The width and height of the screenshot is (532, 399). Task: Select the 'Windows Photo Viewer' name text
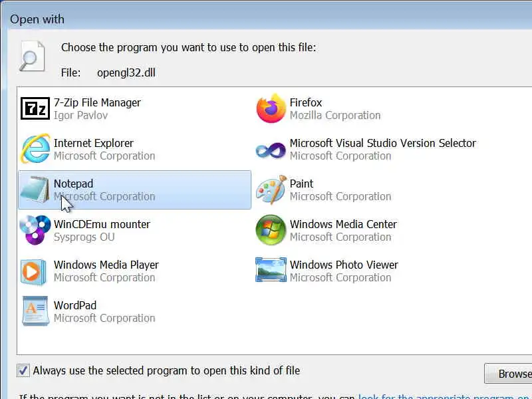point(344,265)
